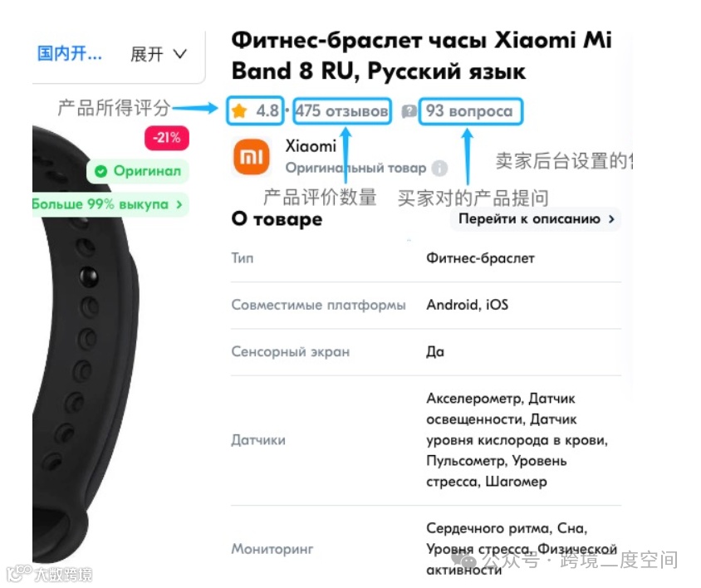701x588 pixels.
Task: Click the info icon beside Оригинальный товар
Action: 439,168
